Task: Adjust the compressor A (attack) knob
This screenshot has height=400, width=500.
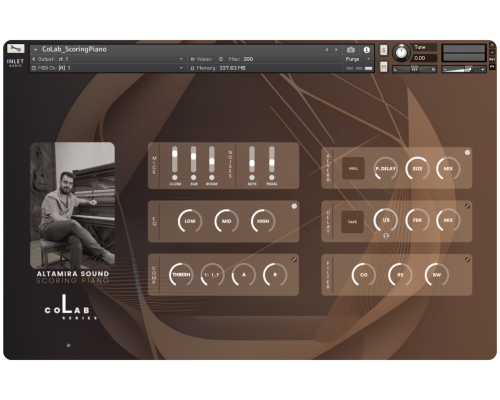Action: pyautogui.click(x=244, y=275)
